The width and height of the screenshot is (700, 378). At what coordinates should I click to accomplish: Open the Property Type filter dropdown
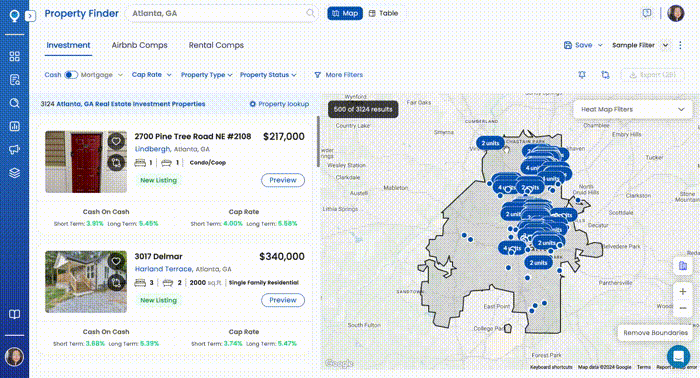pos(206,75)
